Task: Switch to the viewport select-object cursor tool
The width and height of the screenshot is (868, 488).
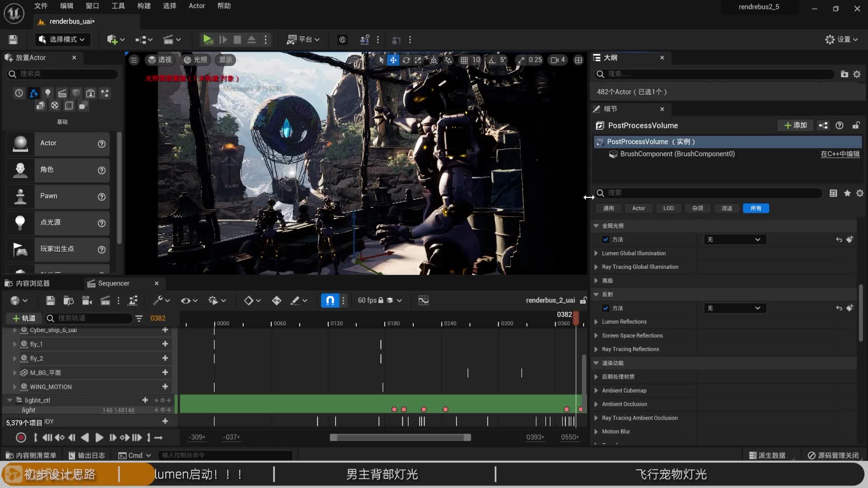Action: pos(381,60)
